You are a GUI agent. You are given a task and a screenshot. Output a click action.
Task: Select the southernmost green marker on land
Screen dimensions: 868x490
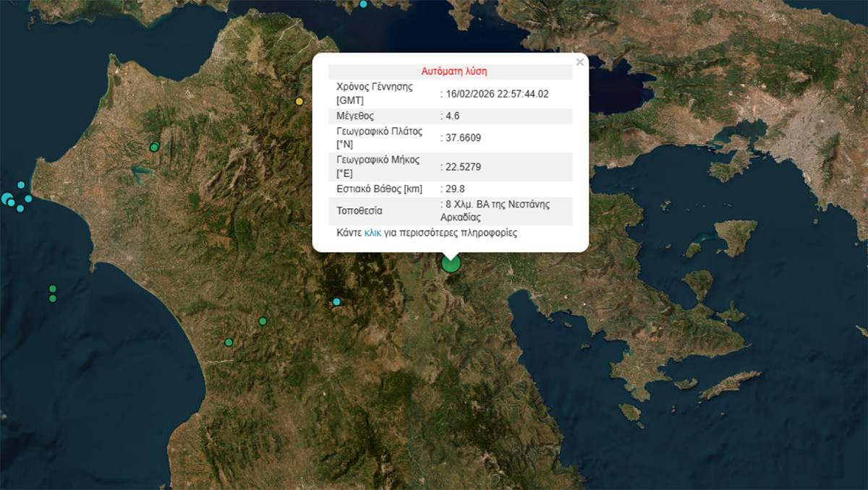229,343
